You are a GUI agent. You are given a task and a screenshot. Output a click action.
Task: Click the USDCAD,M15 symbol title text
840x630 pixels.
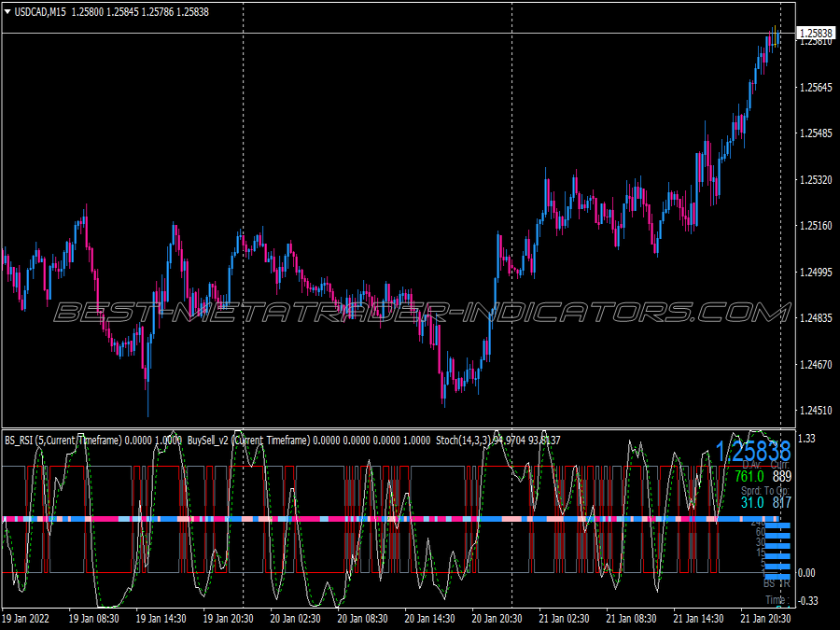coord(40,12)
